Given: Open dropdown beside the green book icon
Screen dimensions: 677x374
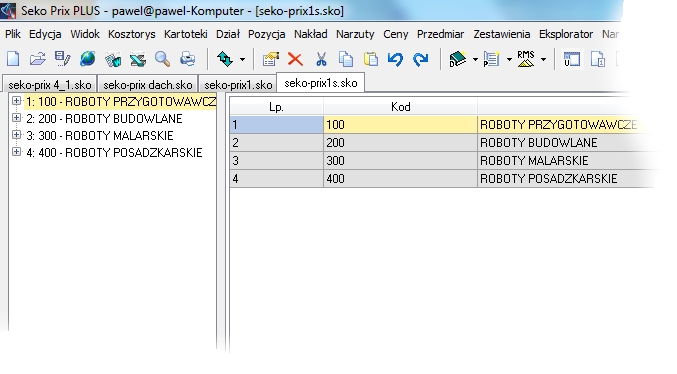Looking at the screenshot, I should pos(475,59).
